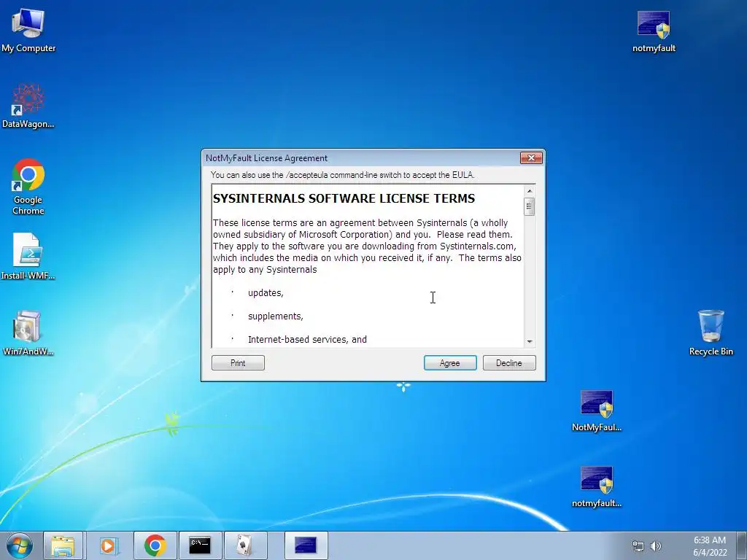
Task: Open the volume speaker tray icon
Action: point(656,546)
